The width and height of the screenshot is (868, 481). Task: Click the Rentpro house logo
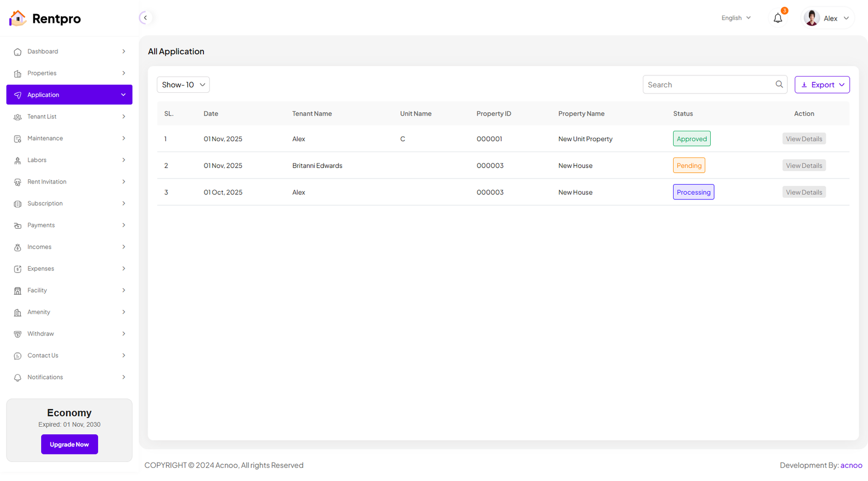pyautogui.click(x=17, y=18)
